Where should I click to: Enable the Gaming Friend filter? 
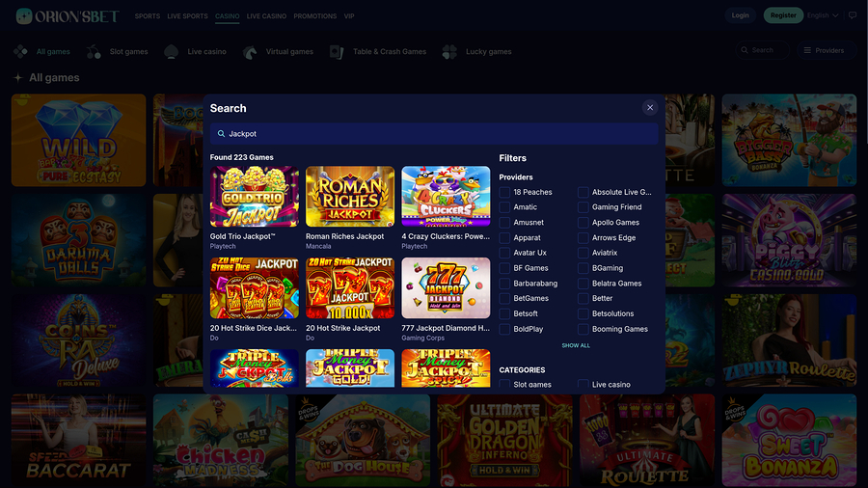coord(583,207)
